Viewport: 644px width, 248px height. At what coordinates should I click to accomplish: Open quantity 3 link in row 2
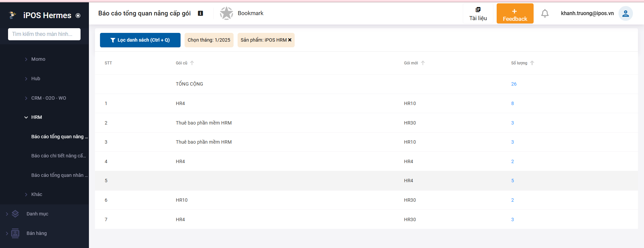coord(512,123)
